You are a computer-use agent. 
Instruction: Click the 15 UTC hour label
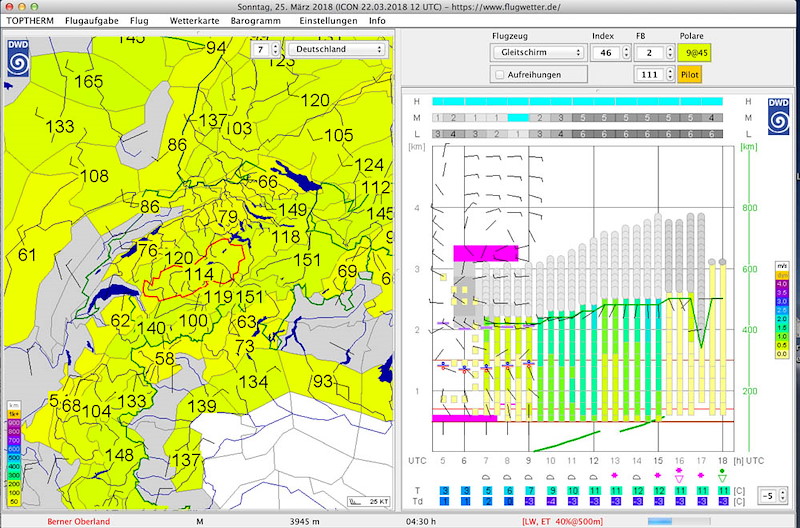658,461
